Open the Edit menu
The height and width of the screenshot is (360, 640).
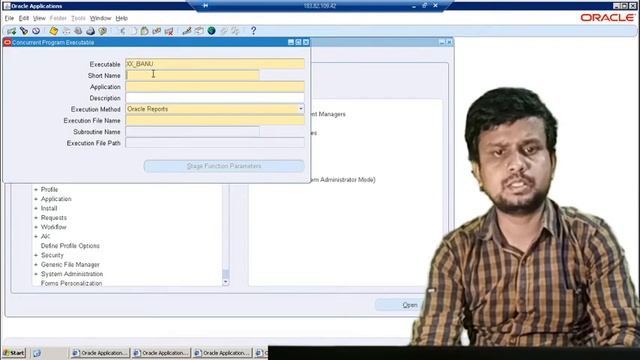[24, 18]
